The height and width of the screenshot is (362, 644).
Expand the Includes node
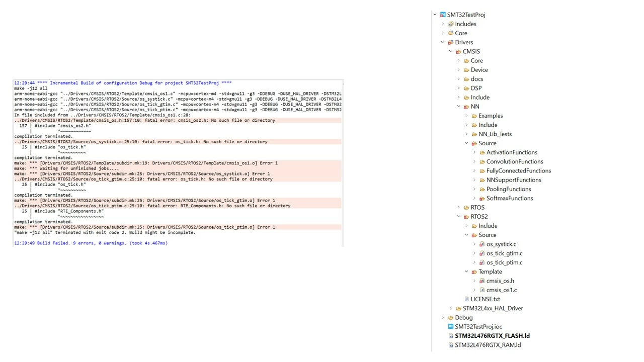[x=443, y=24]
